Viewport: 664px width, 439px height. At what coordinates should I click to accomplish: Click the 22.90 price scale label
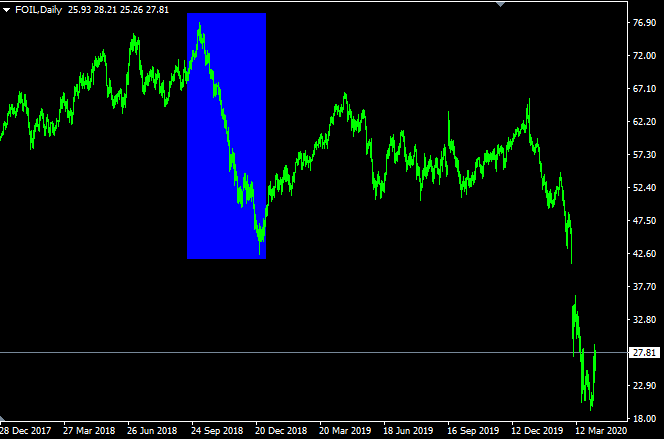point(644,386)
